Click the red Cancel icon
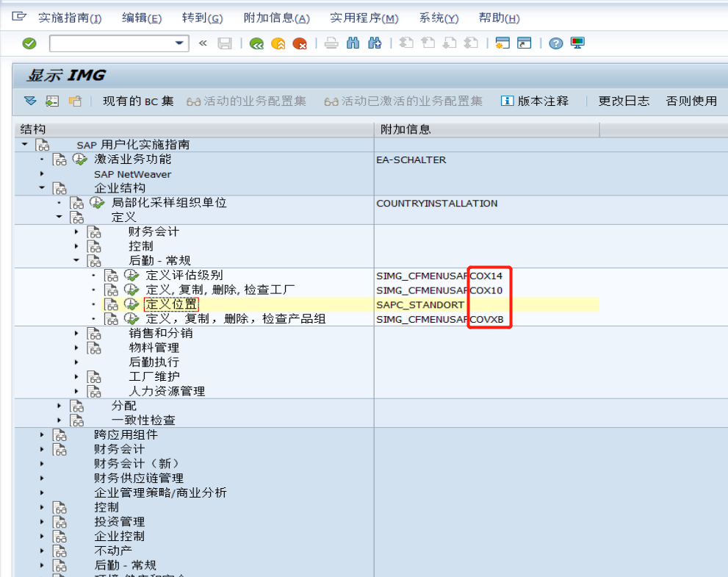Image resolution: width=728 pixels, height=577 pixels. pos(300,43)
